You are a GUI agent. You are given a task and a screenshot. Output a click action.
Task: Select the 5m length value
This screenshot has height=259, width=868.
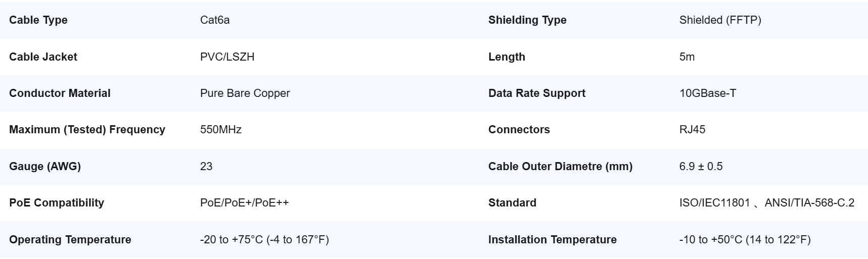coord(687,57)
